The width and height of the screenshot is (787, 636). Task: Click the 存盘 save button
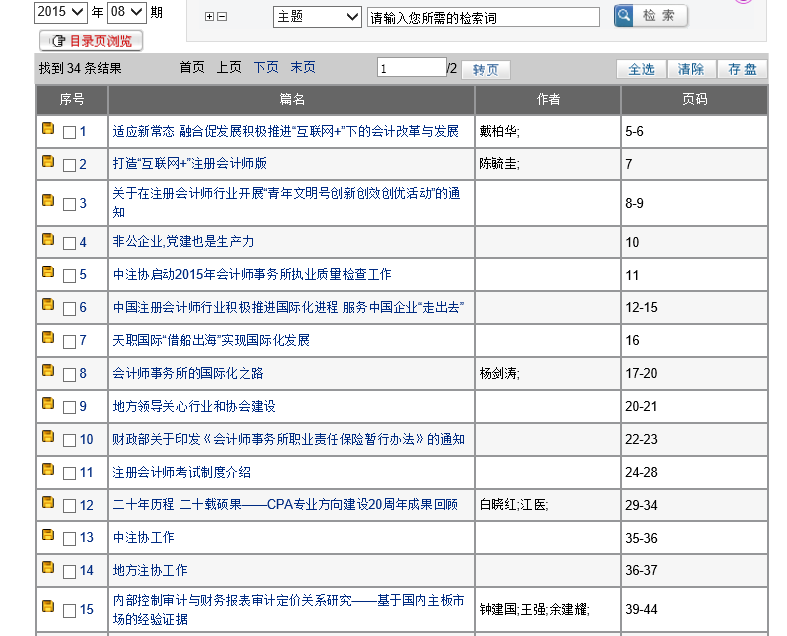[742, 69]
